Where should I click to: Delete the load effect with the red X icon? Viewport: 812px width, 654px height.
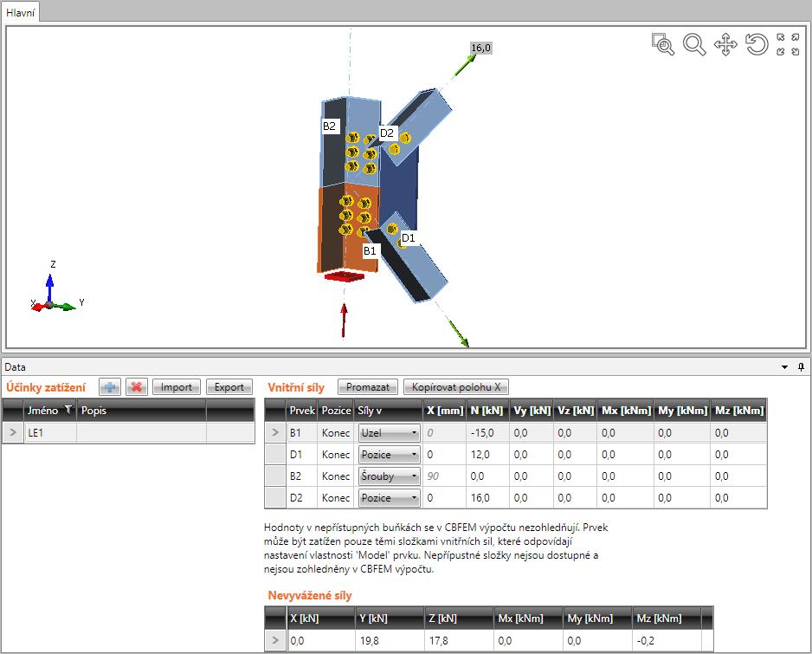click(x=137, y=387)
